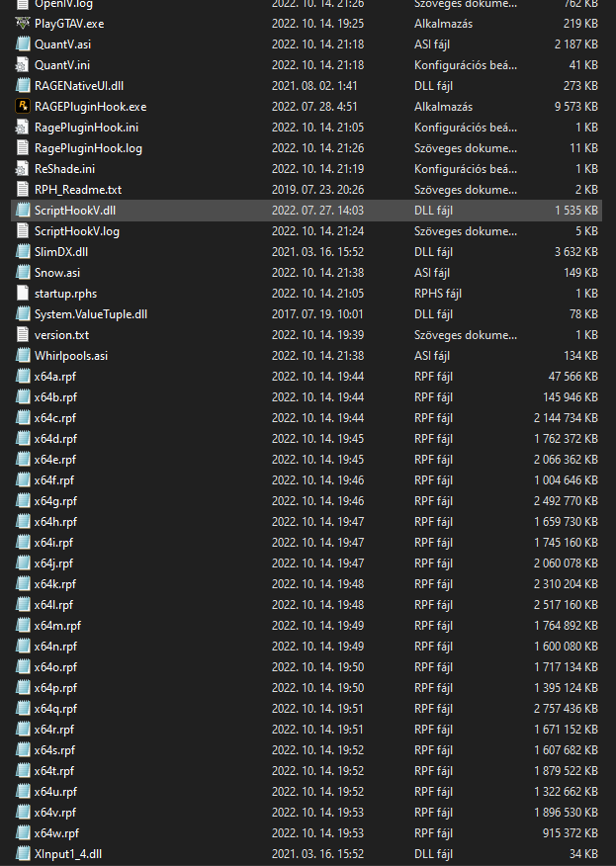The height and width of the screenshot is (866, 616).
Task: Click the x64c.rpf file icon
Action: click(x=23, y=418)
